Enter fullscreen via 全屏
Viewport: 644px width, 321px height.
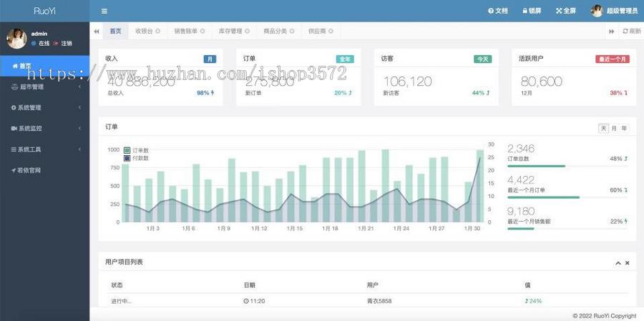pos(565,11)
